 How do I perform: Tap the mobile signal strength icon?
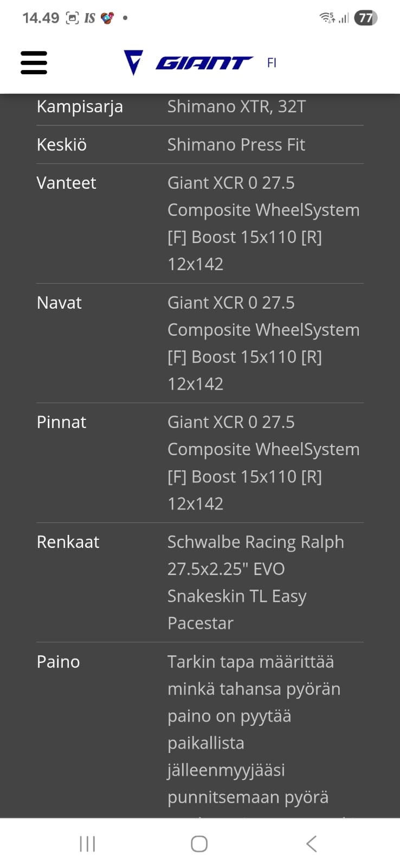(344, 18)
